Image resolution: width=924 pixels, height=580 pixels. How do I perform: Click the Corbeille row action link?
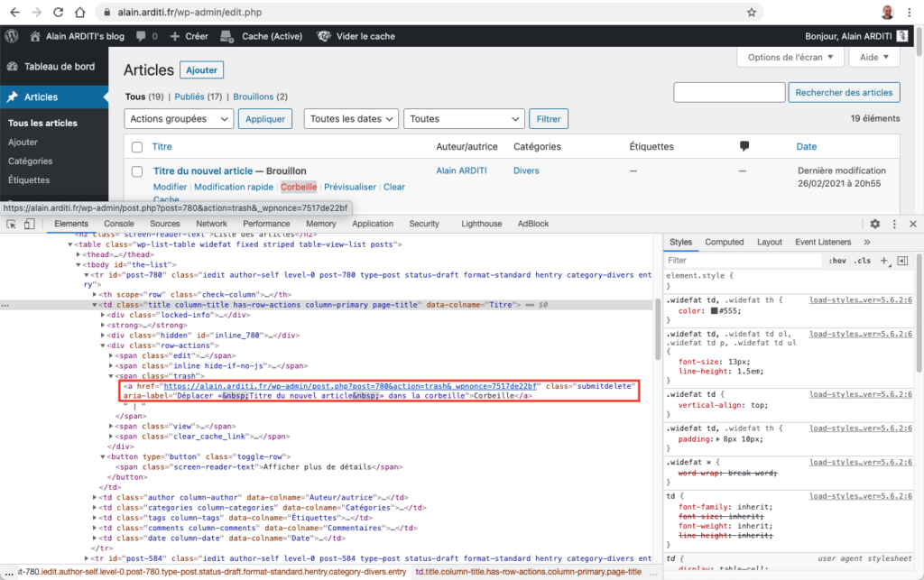coord(299,187)
